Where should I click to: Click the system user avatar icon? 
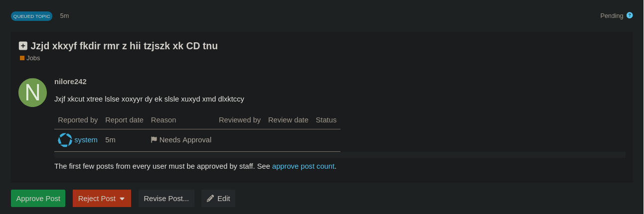[x=65, y=140]
